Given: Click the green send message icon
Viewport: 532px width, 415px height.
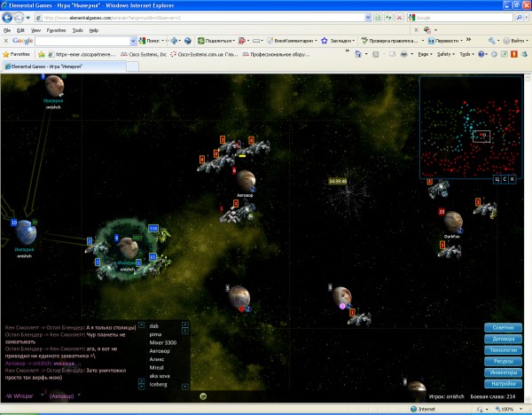Looking at the screenshot, I should 204,396.
